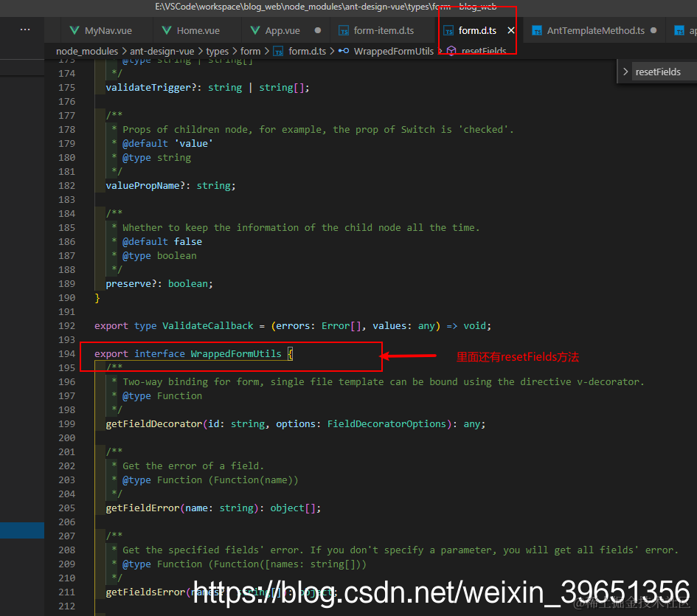Screen dimensions: 697x616
Task: Click unsaved dot on AntTemplateMethod.ts tab
Action: 653,30
